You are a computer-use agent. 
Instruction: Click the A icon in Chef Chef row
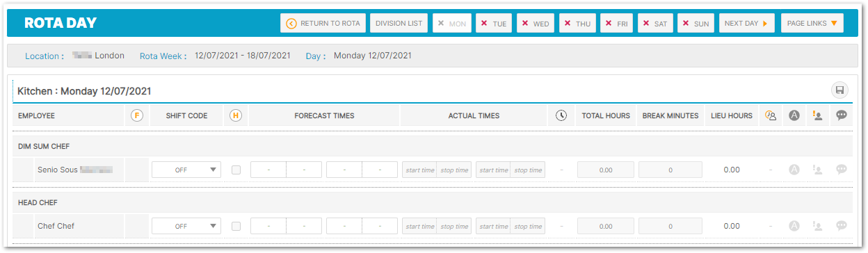tap(794, 226)
